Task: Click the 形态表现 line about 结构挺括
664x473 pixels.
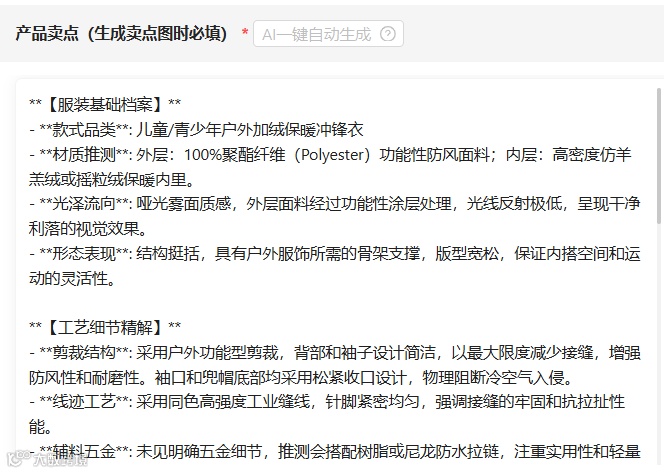Action: (335, 254)
